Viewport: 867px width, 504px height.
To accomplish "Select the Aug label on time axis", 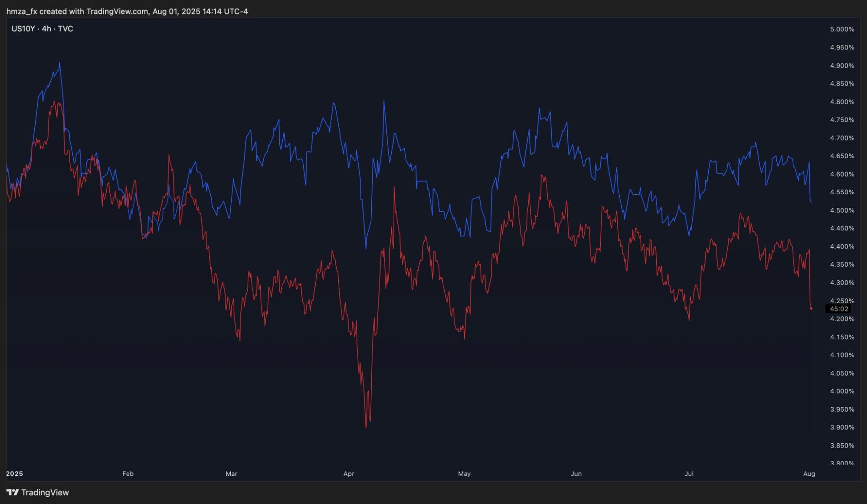I will pos(809,474).
